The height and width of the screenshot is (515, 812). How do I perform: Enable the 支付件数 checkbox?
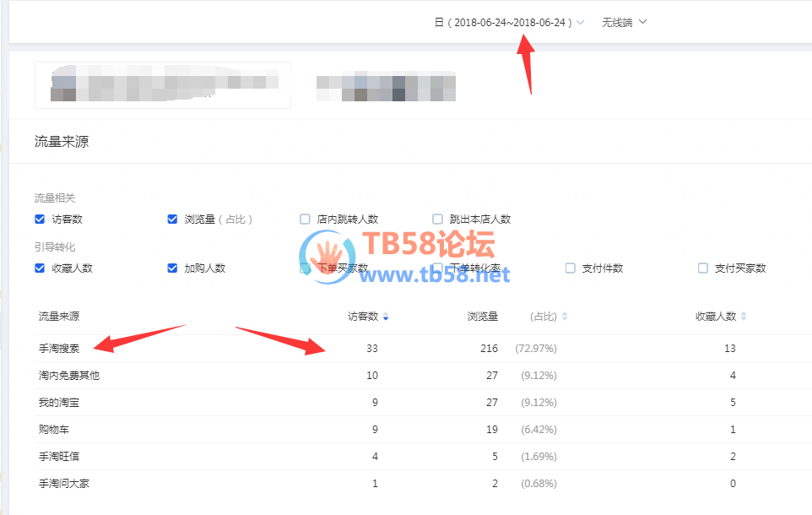571,268
